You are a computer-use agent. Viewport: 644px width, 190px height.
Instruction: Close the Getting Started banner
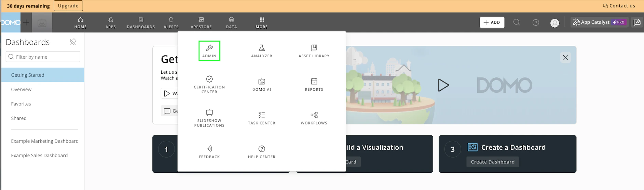coord(565,57)
